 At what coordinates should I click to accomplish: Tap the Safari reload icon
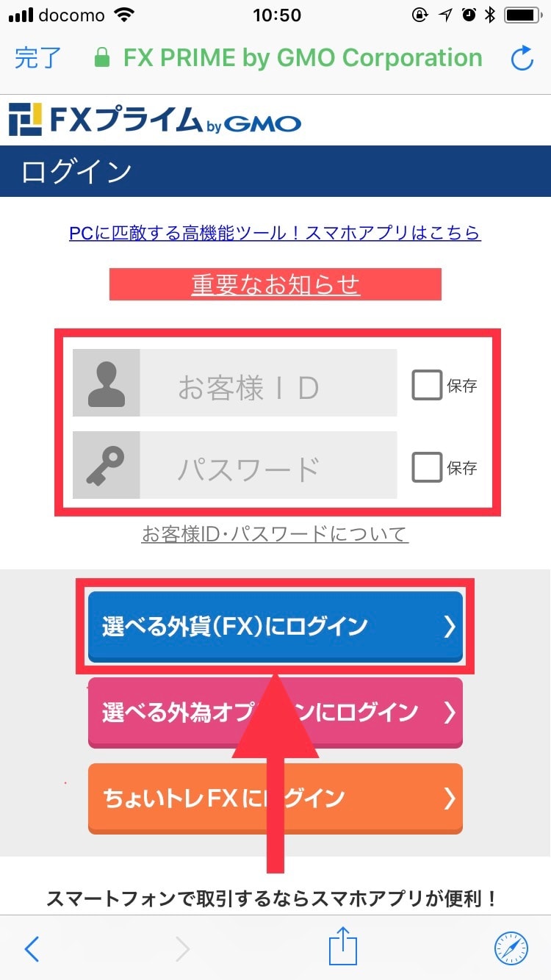tap(522, 59)
